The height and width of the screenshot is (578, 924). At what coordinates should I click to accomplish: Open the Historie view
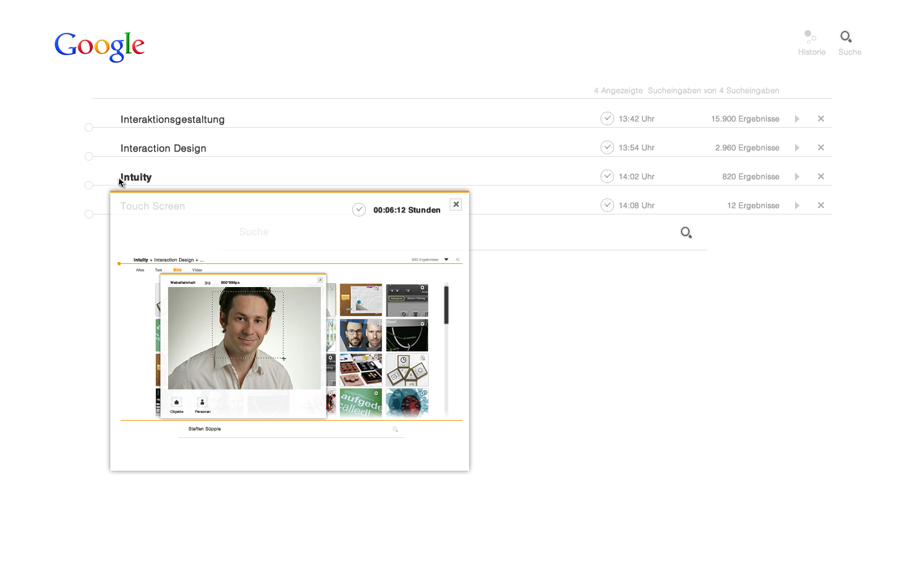tap(811, 43)
